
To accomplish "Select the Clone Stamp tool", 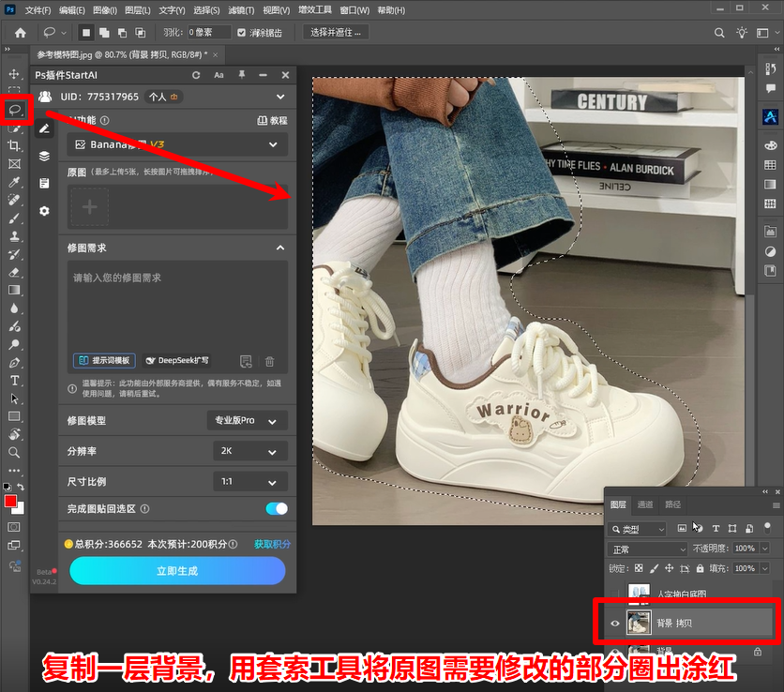I will coord(14,236).
